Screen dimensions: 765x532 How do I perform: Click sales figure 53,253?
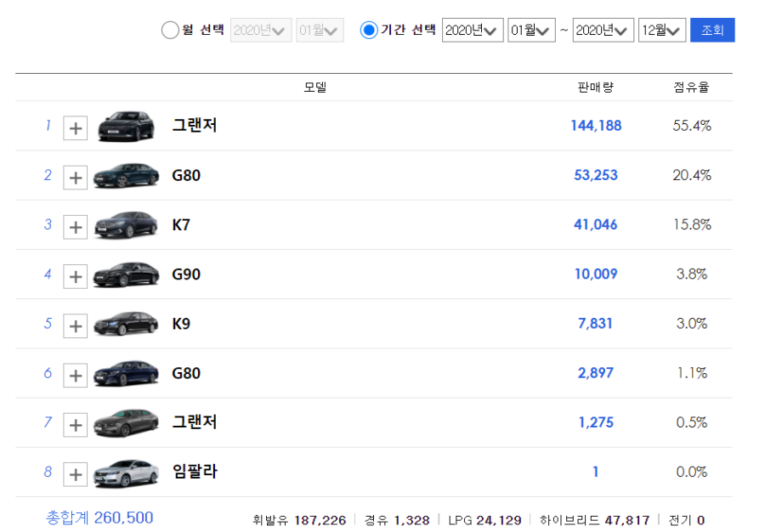(x=596, y=175)
